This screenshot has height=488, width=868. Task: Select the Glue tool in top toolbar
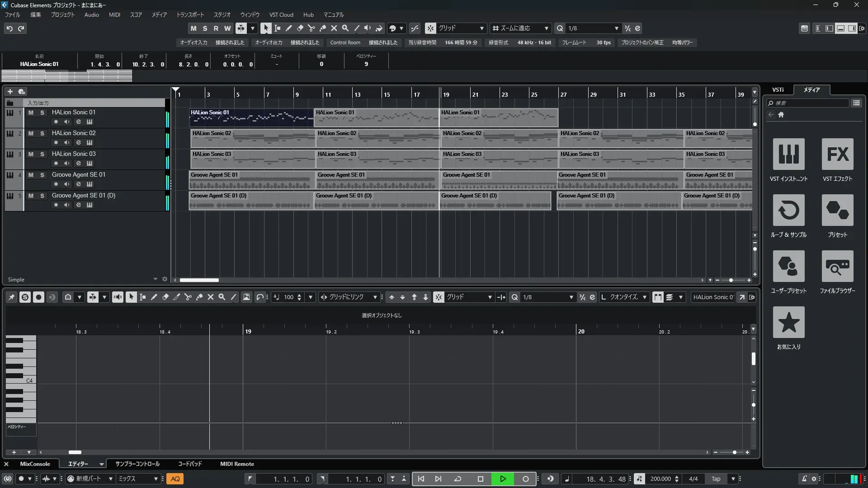pyautogui.click(x=322, y=28)
